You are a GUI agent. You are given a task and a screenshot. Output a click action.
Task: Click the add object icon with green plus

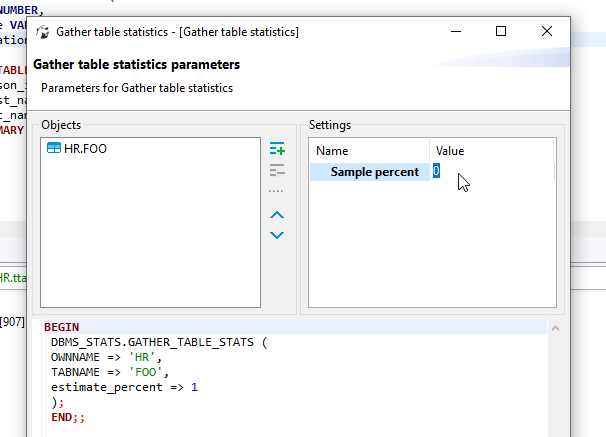(277, 148)
